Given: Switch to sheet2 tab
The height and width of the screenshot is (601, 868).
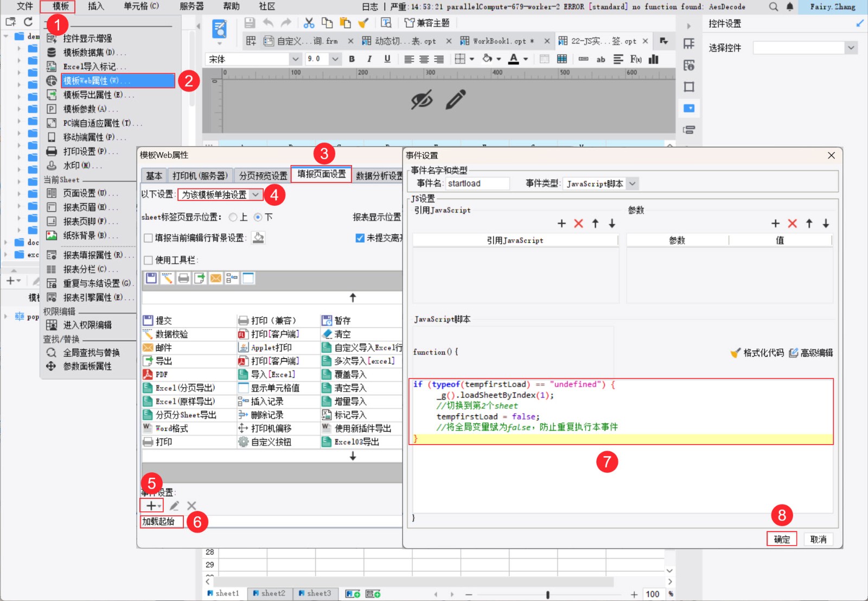Looking at the screenshot, I should coord(269,593).
